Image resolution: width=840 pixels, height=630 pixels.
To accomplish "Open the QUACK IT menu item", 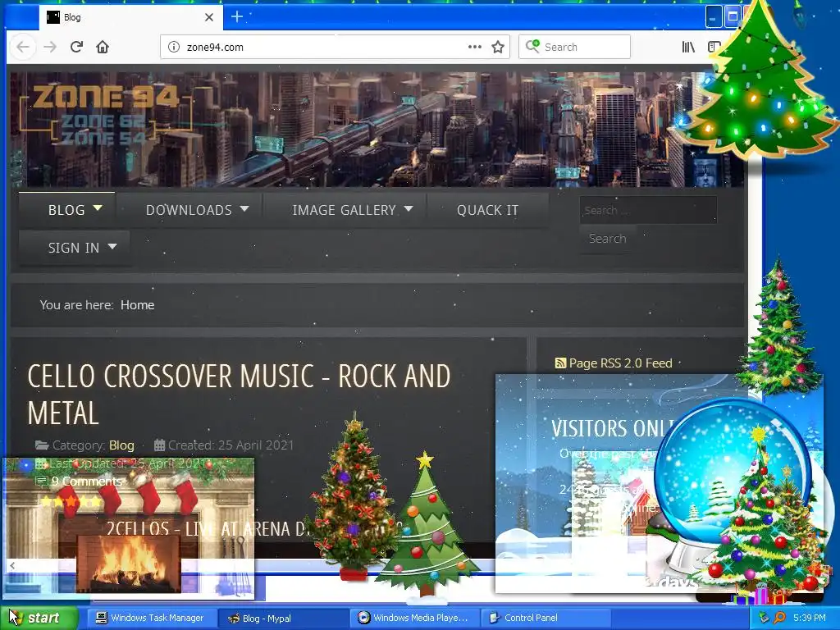I will coord(487,210).
